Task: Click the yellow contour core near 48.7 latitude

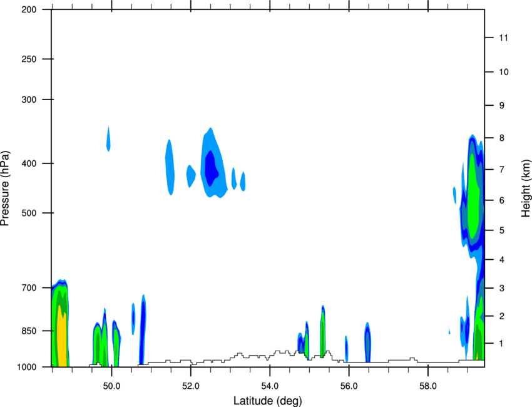Action: click(x=62, y=337)
